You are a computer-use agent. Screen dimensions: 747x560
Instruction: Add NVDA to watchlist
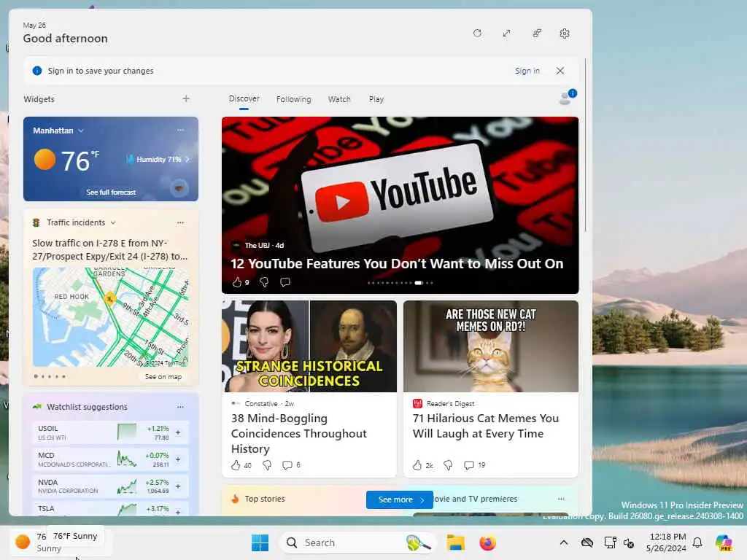178,486
